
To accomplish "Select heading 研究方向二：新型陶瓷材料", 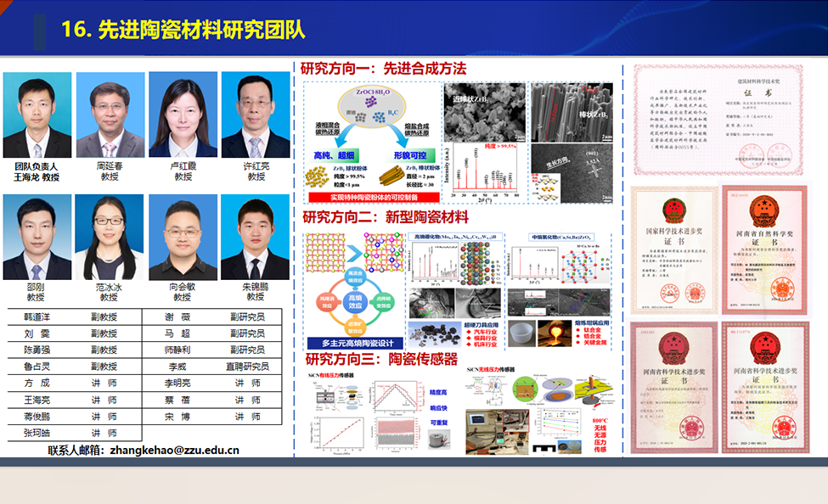I will (386, 217).
